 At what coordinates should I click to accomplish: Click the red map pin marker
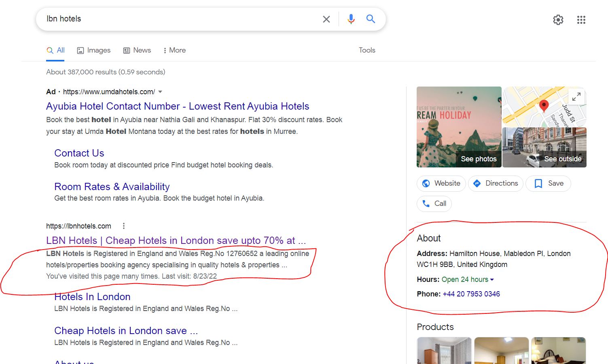pos(544,106)
